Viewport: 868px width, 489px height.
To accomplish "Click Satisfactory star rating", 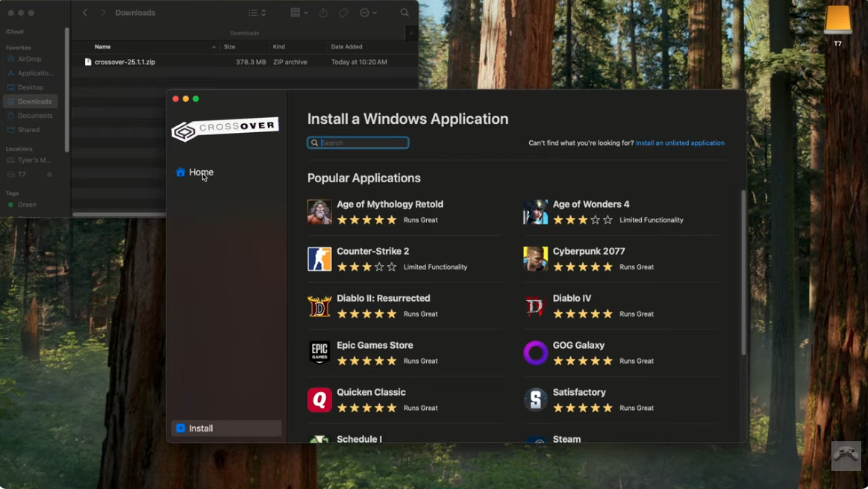I will coord(582,408).
